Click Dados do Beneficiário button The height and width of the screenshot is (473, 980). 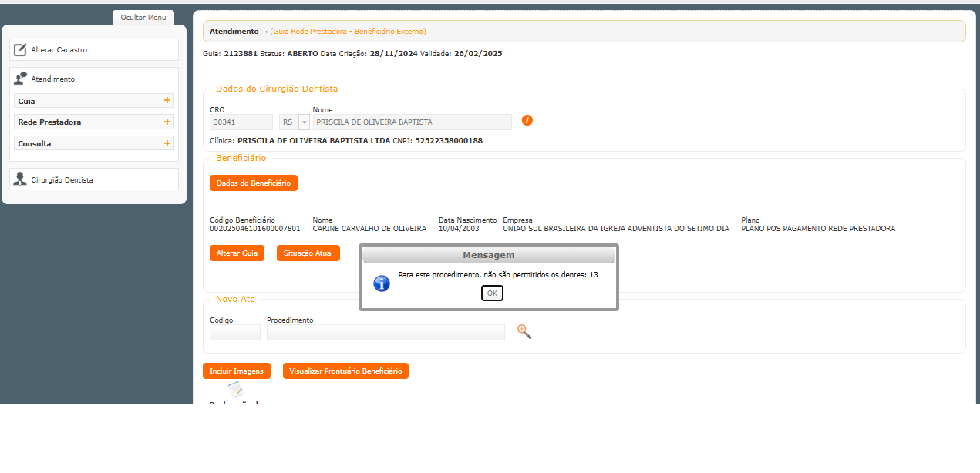tap(254, 183)
